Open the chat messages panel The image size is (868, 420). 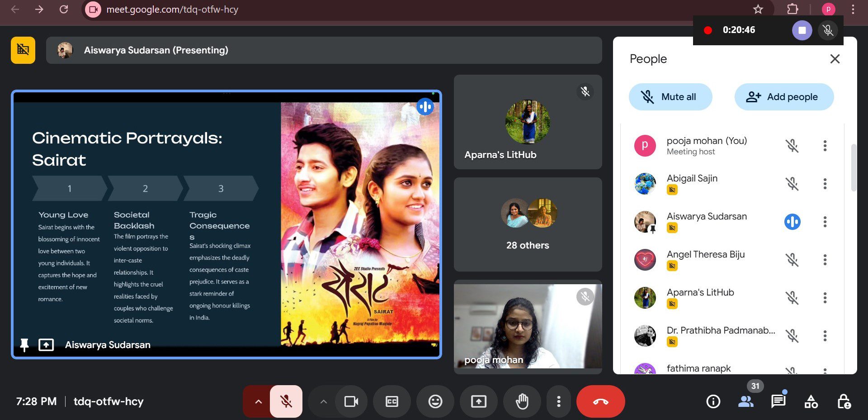[778, 401]
